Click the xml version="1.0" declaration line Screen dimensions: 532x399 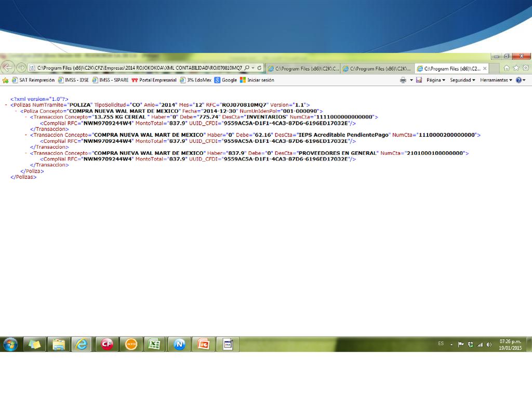tap(39, 99)
